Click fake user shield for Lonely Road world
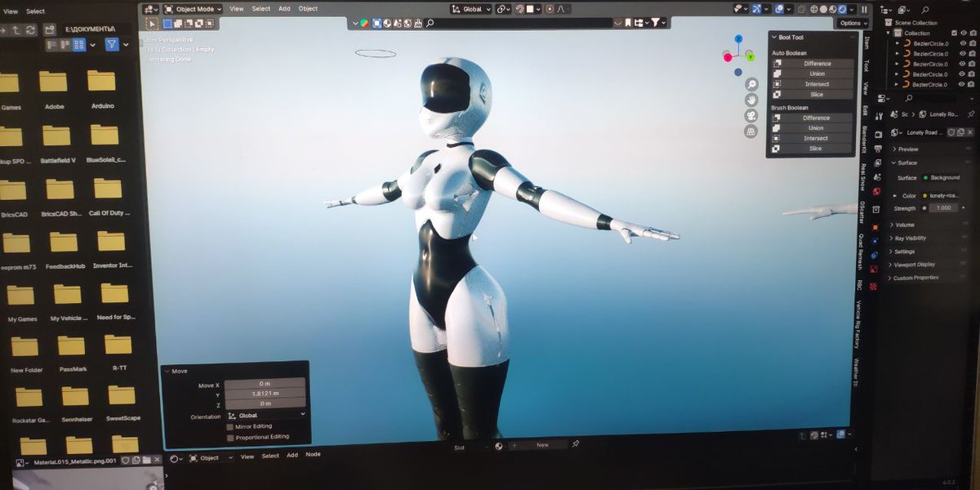 tap(951, 132)
